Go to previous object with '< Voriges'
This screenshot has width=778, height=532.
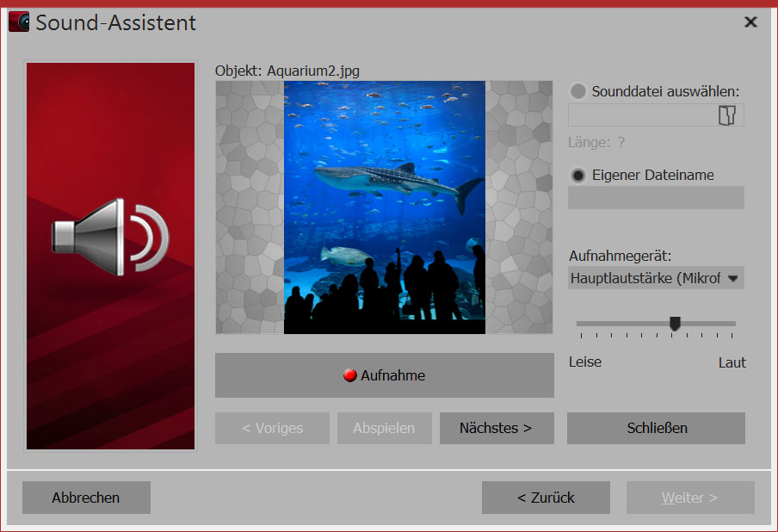(x=272, y=428)
